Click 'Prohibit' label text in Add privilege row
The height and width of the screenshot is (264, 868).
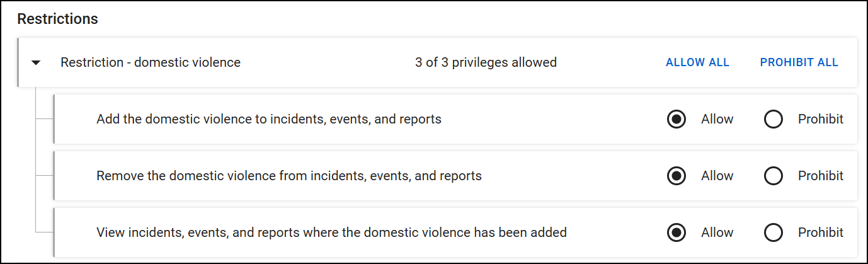[x=820, y=119]
